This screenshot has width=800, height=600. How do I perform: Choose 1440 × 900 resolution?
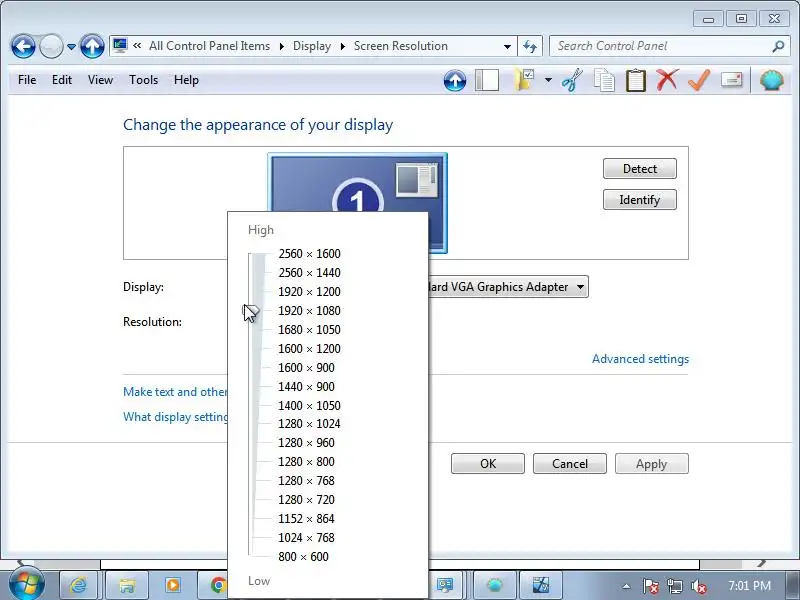coord(306,386)
